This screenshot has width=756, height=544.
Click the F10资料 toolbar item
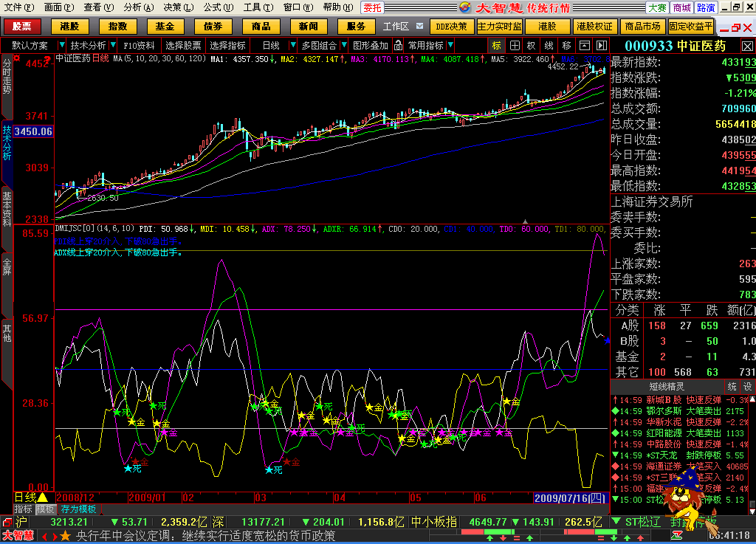139,45
